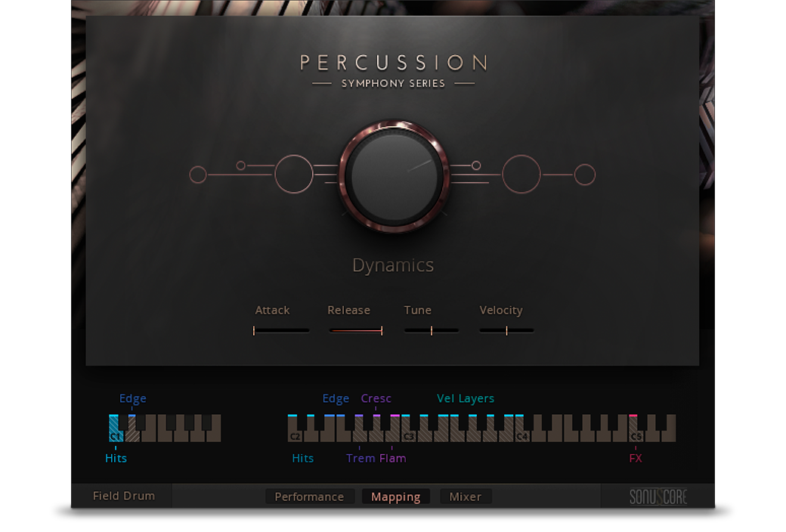Click the Vel Layers label
Image resolution: width=786 pixels, height=532 pixels.
466,399
